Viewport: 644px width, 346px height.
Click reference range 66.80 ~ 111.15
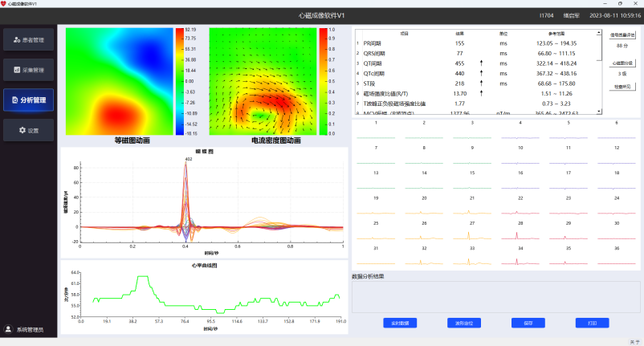556,53
